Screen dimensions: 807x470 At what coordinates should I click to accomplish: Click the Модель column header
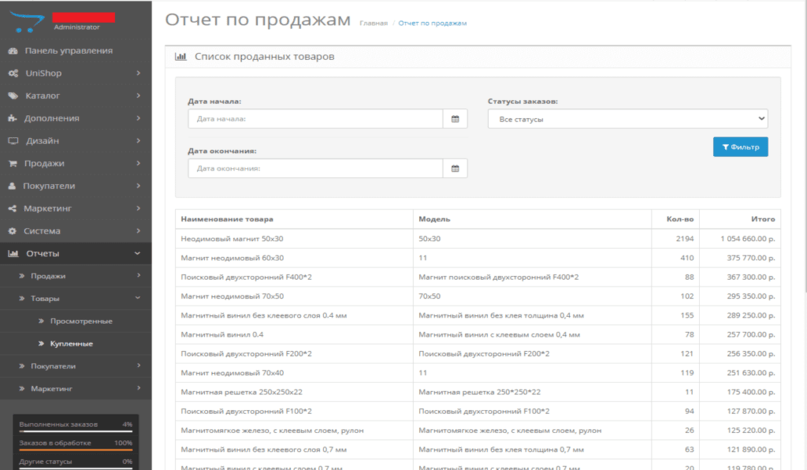pos(434,219)
